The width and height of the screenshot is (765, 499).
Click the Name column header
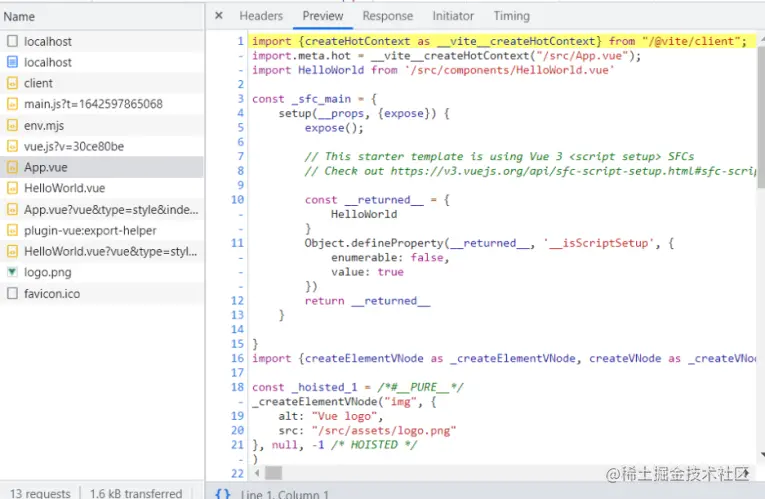[x=19, y=17]
